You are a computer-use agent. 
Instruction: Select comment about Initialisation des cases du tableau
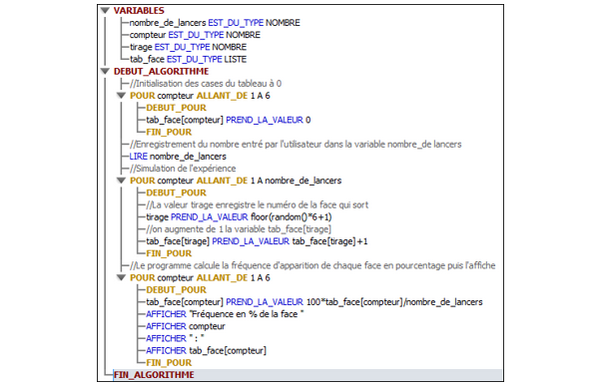point(206,83)
